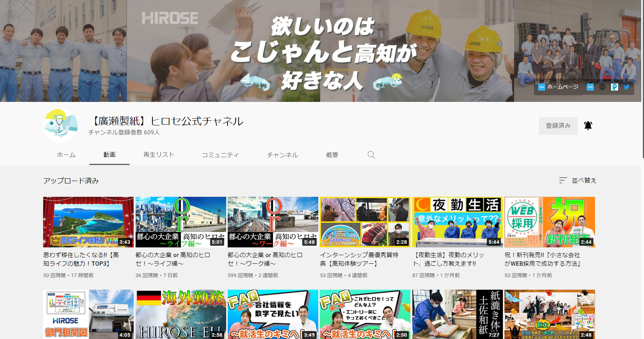Click the アップロード済み heading
Viewport: 644px width, 339px height.
tap(71, 181)
